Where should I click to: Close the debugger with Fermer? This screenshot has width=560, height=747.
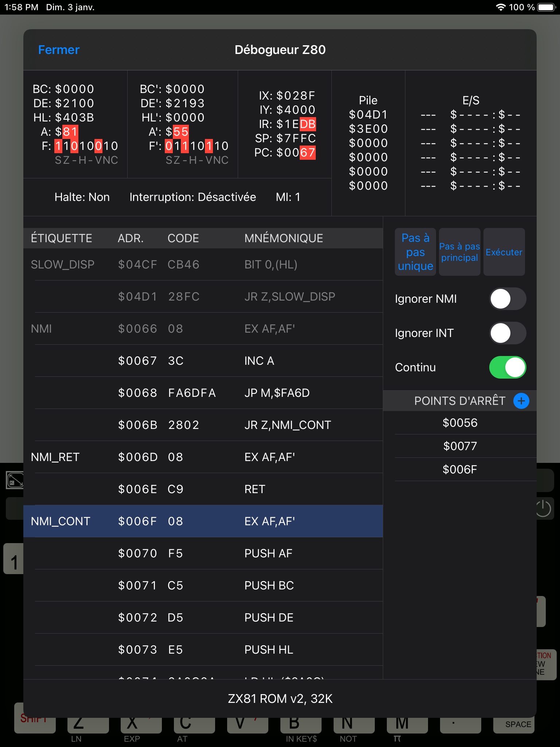tap(59, 50)
